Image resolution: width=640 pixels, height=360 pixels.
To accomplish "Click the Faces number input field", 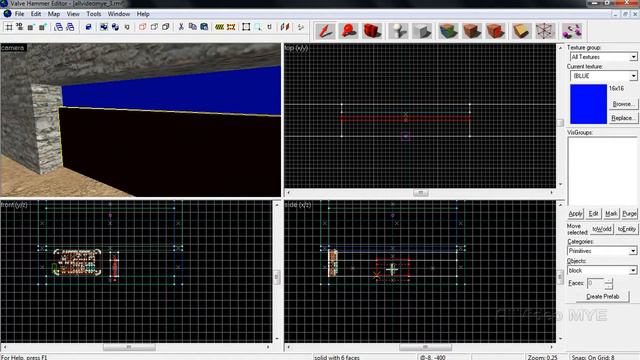I will (x=595, y=283).
